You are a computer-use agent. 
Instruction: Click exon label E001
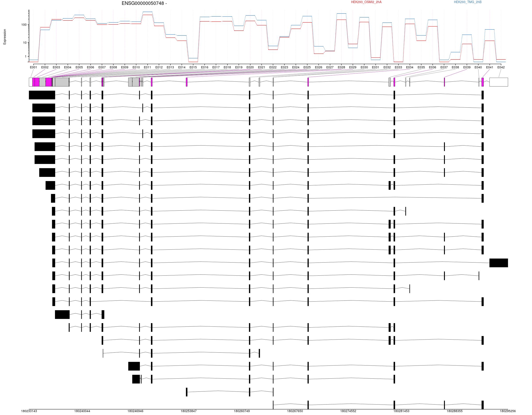coord(33,67)
